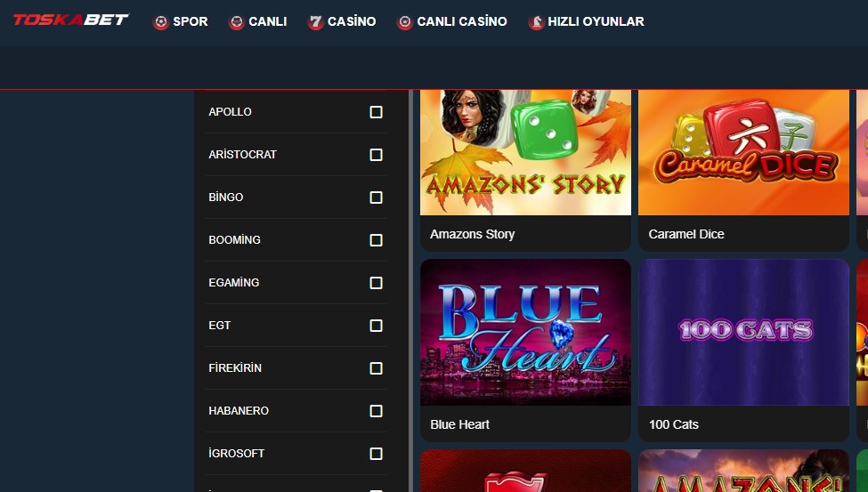Check the EGT provider box

point(376,326)
